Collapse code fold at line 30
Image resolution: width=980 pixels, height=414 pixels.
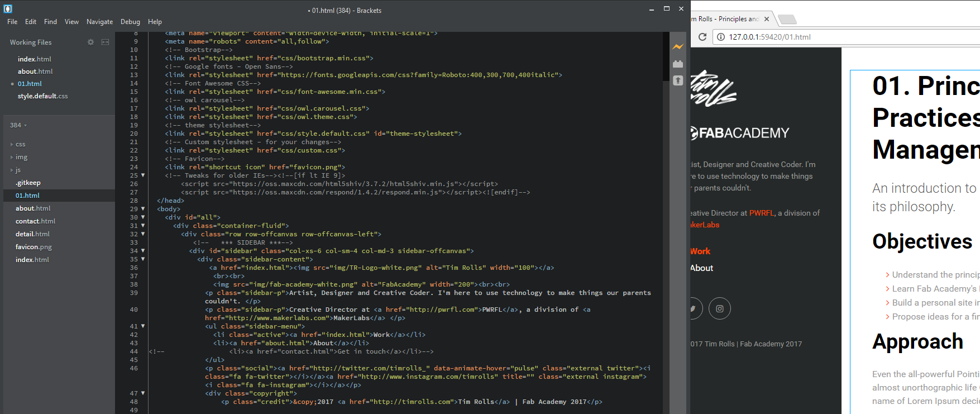tap(143, 217)
